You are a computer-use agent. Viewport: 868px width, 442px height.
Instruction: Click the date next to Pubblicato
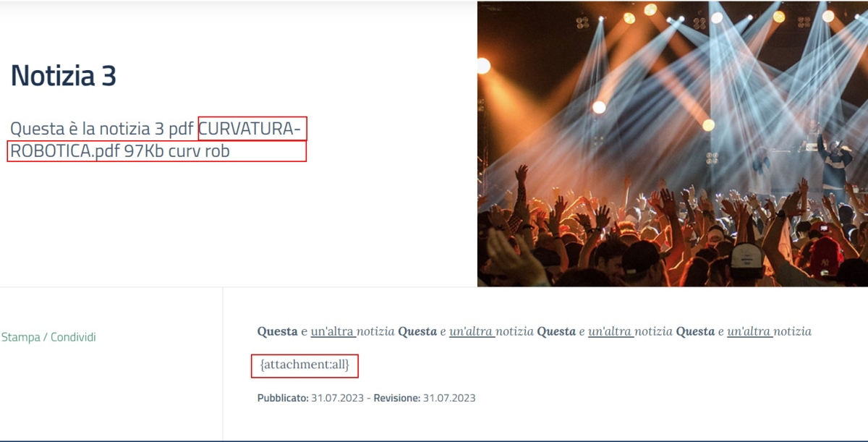point(337,398)
